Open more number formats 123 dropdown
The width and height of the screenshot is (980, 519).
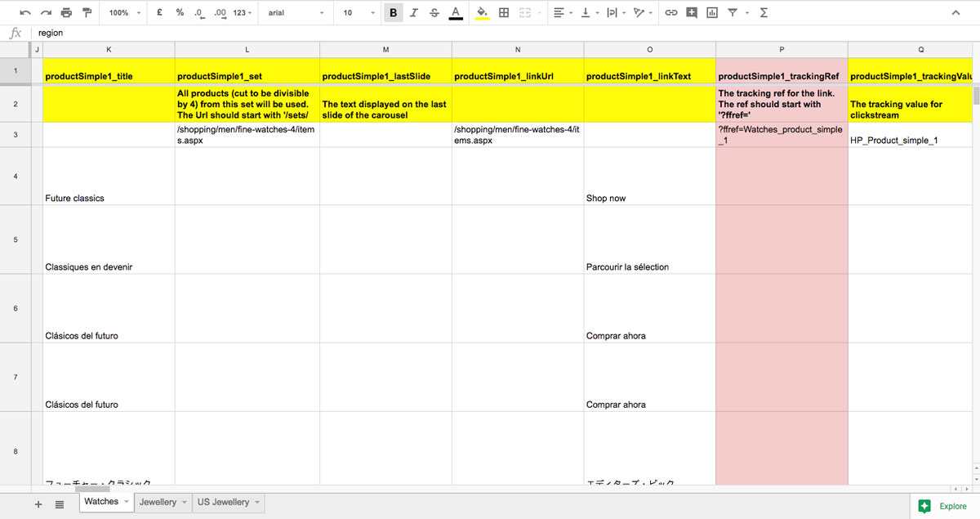coord(243,13)
